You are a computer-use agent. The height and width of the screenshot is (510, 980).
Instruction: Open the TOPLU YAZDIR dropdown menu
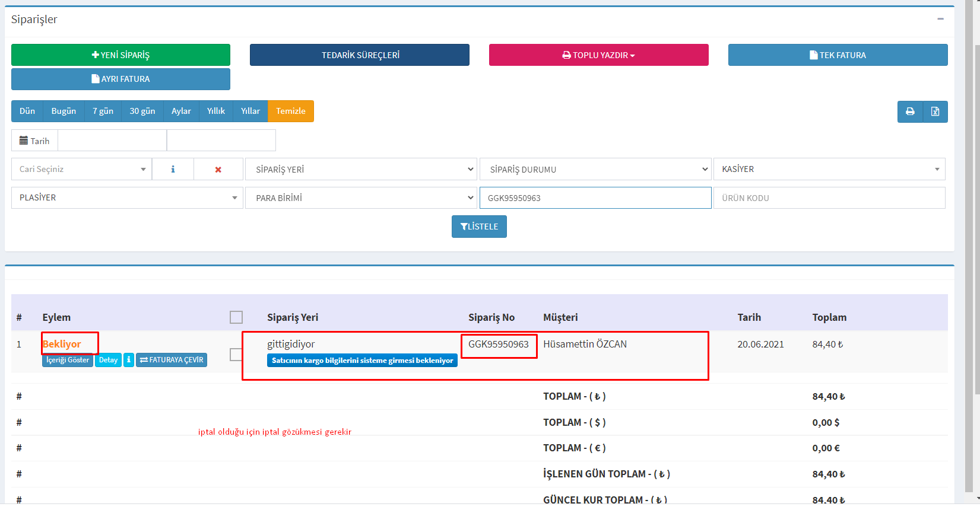598,55
